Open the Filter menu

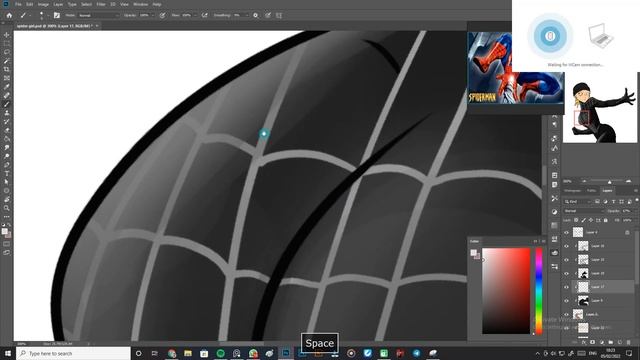coord(101,4)
